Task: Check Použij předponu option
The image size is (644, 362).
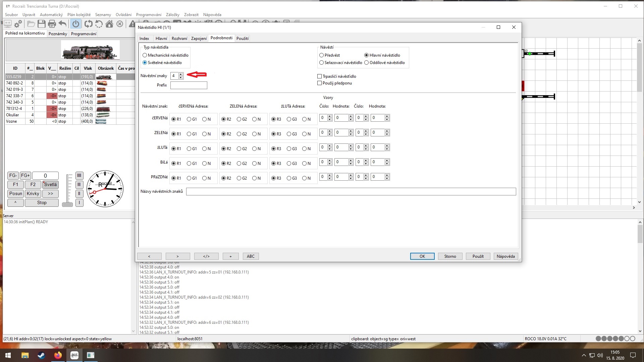Action: tap(320, 83)
